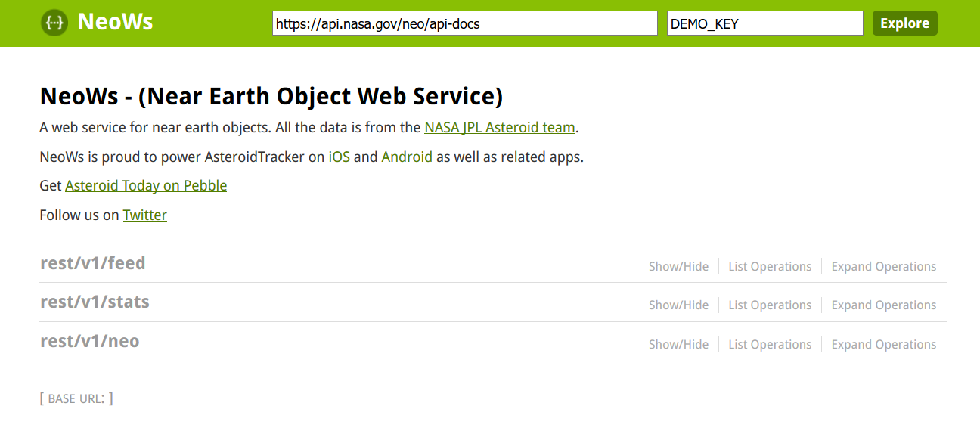
Task: Click the NeoWs header title
Action: pos(115,22)
